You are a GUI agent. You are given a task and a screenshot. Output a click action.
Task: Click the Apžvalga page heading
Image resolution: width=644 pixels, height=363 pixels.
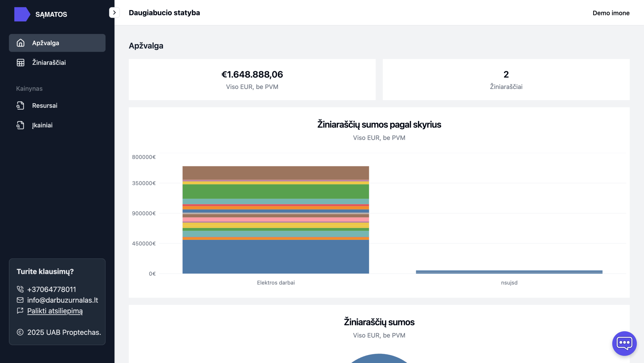[146, 46]
